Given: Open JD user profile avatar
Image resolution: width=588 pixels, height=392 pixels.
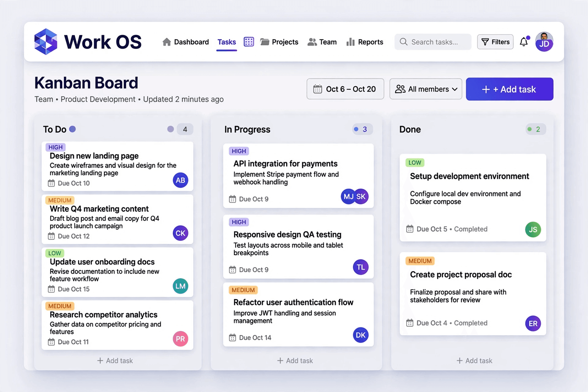Looking at the screenshot, I should tap(544, 42).
